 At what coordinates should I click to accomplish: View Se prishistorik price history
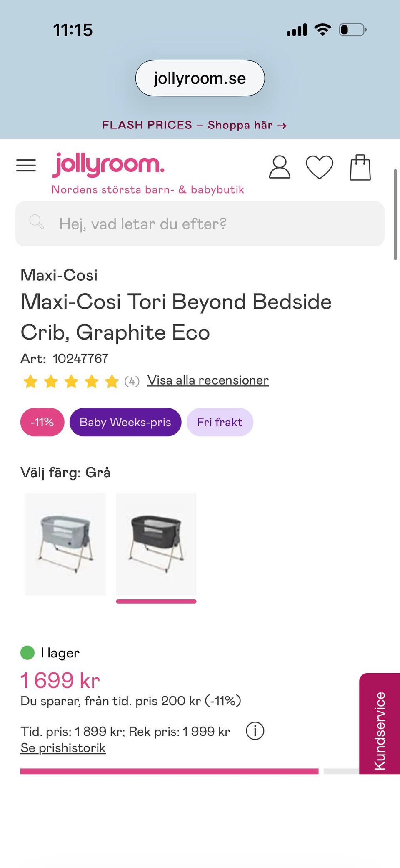63,748
